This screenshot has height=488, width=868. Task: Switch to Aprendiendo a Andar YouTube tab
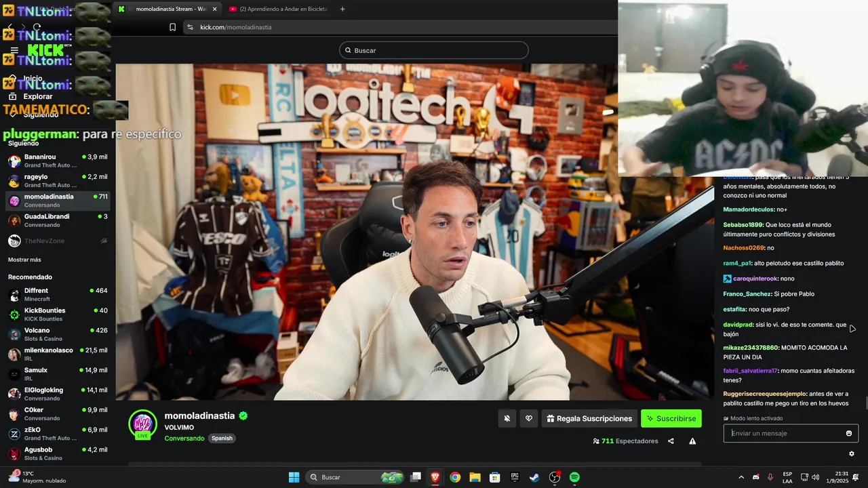point(278,9)
